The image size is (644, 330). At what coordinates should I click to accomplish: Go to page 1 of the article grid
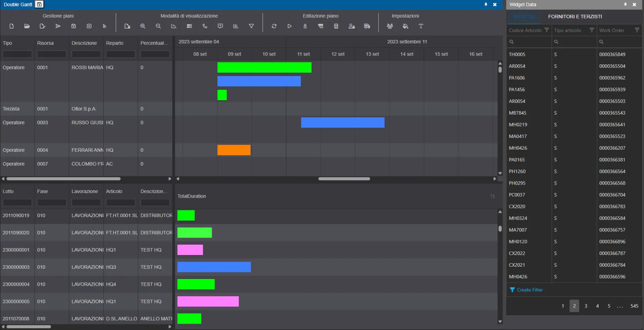(563, 306)
